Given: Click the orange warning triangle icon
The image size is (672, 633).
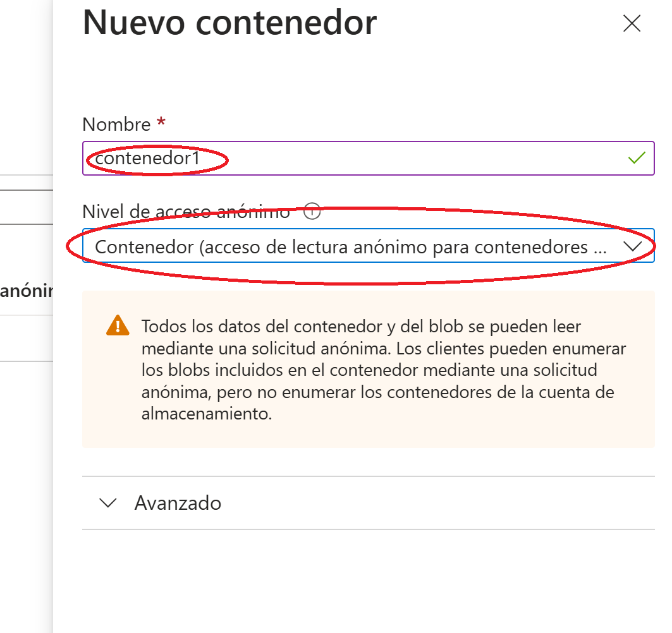Looking at the screenshot, I should [118, 325].
